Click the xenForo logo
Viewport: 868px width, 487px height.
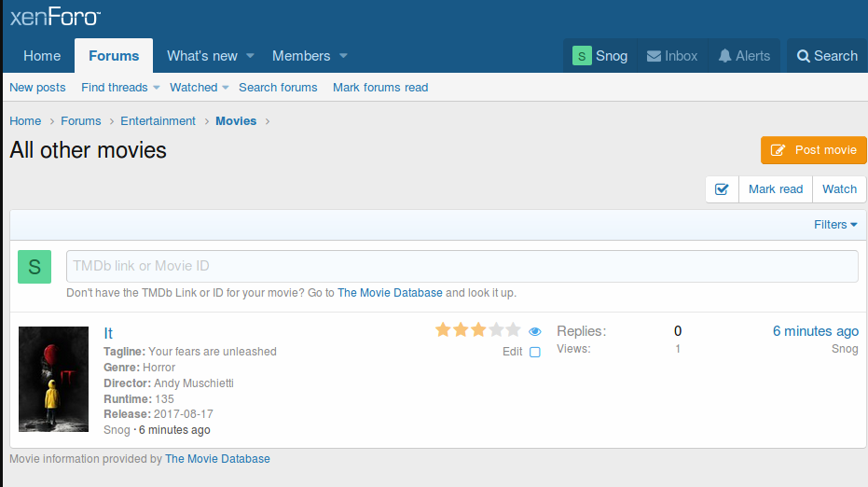coord(55,17)
